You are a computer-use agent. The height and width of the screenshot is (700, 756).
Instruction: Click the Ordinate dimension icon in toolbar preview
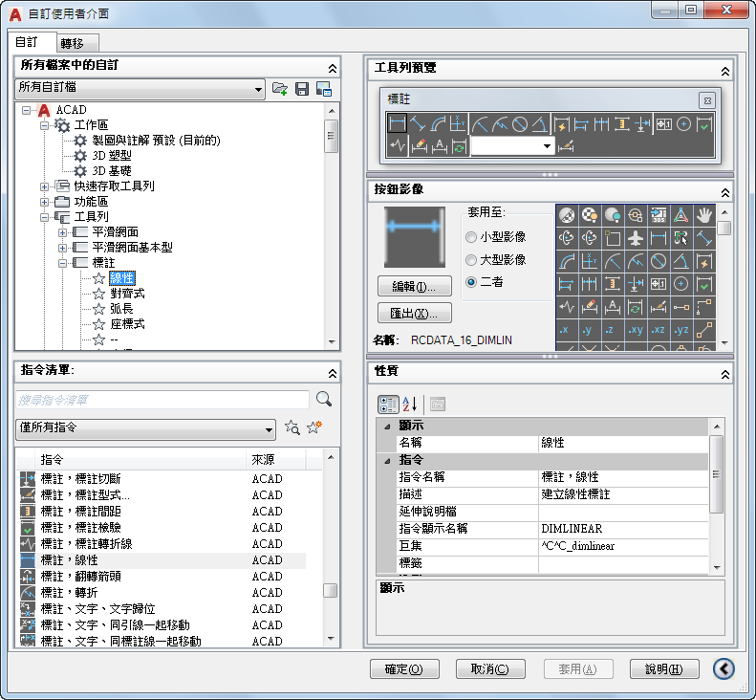click(x=457, y=124)
